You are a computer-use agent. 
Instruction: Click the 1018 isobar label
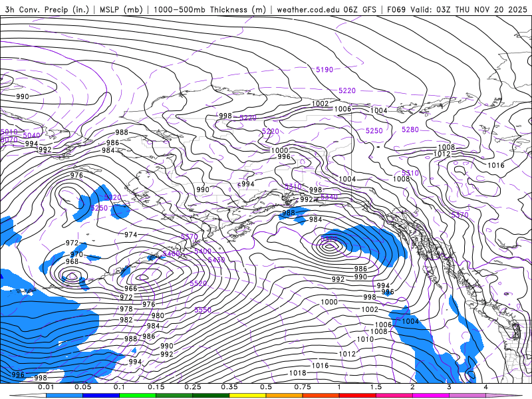(297, 373)
